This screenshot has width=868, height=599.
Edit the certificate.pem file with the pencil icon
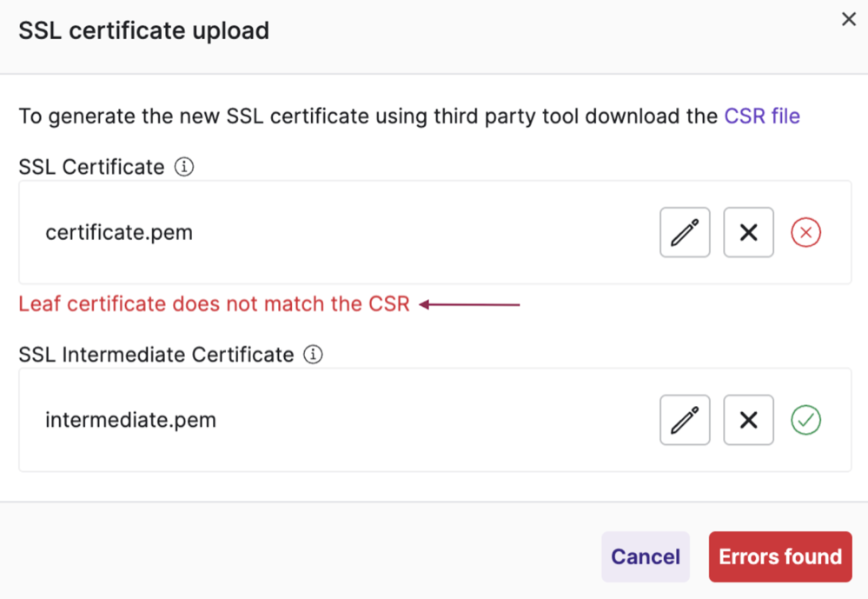(x=685, y=232)
